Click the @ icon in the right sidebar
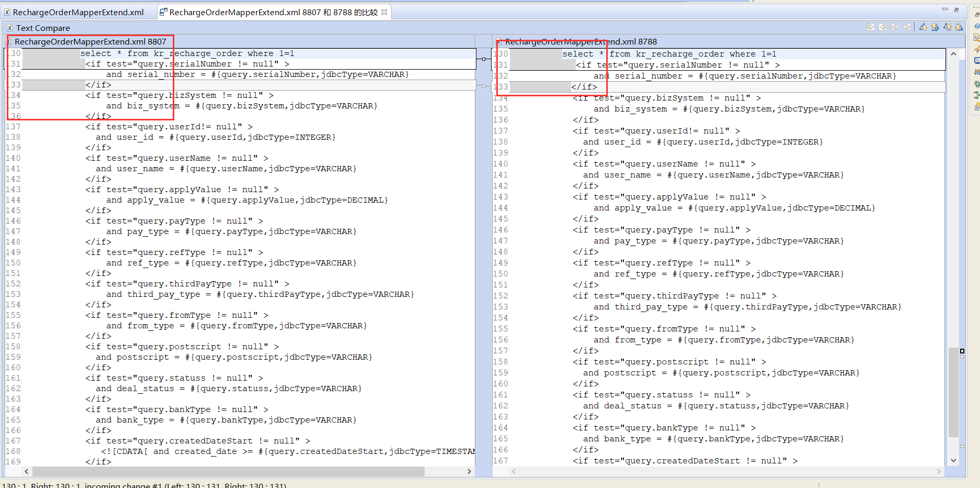The image size is (980, 488). coord(976,27)
